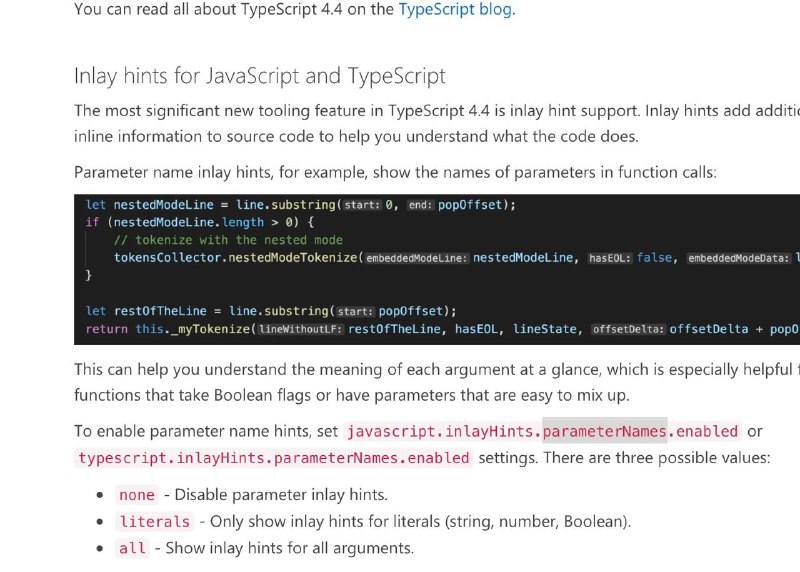Click the "_myTokenize" method call in code
This screenshot has height=572, width=800.
coord(209,329)
